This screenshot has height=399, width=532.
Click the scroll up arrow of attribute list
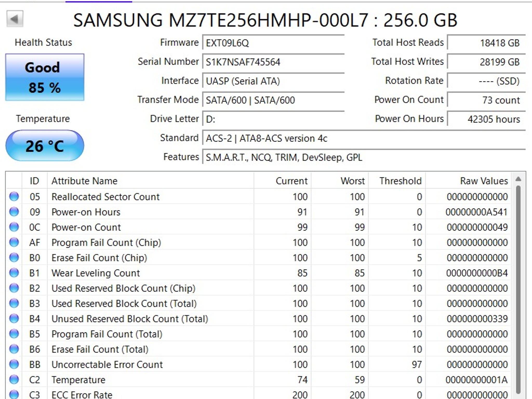[518, 179]
